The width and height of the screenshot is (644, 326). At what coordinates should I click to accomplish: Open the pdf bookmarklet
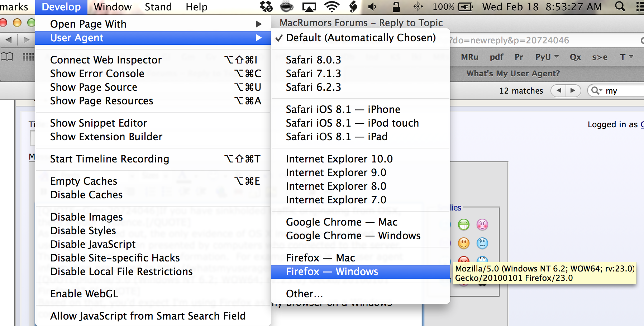coord(496,57)
